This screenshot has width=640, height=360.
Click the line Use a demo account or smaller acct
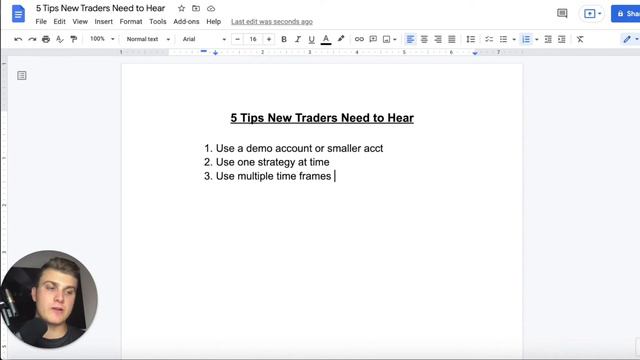[299, 149]
